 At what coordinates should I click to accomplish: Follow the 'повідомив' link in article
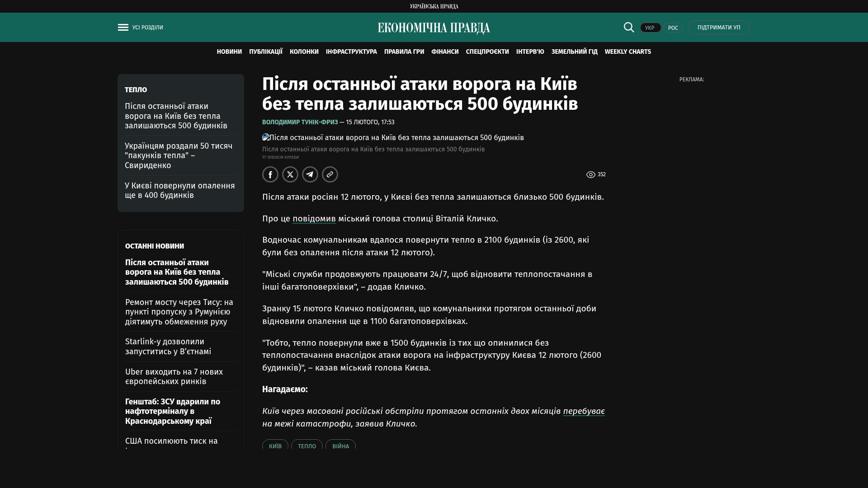(x=314, y=219)
